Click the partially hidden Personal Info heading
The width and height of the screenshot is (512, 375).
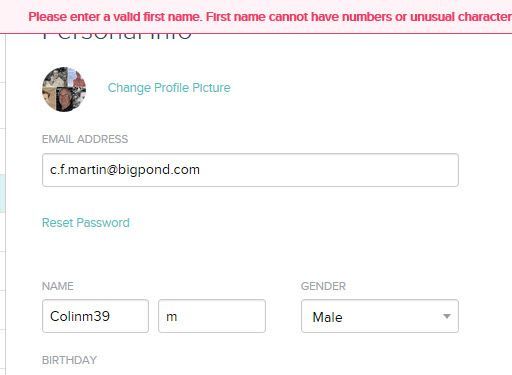tap(117, 37)
